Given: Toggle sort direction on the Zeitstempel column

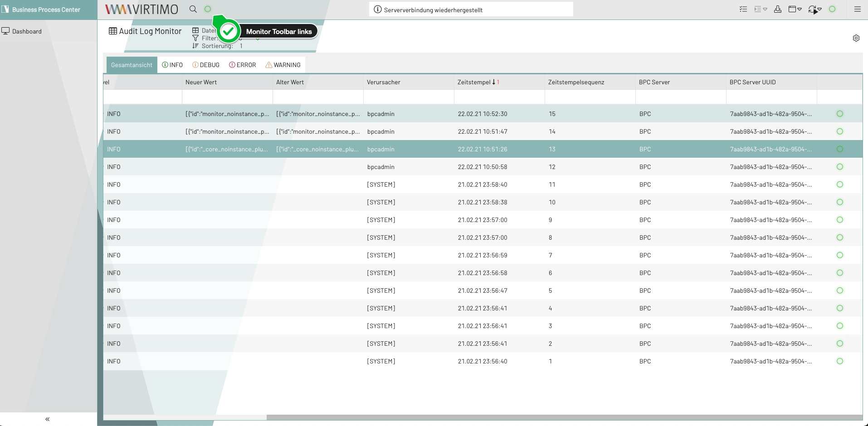Looking at the screenshot, I should pos(494,82).
